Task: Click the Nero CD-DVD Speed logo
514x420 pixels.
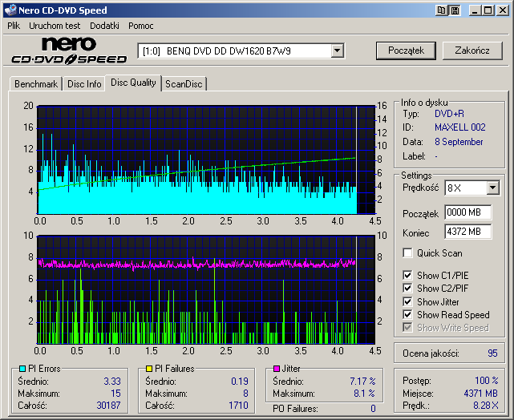Action: pos(69,50)
